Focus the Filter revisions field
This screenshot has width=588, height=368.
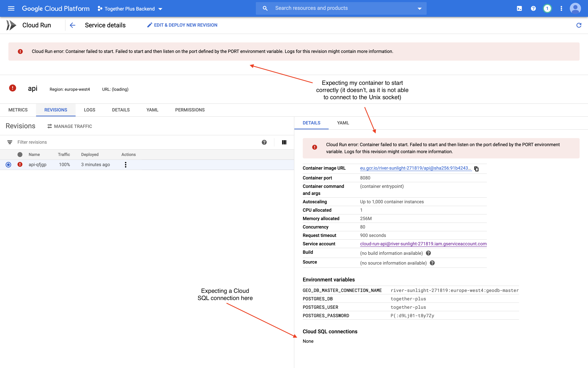point(136,142)
